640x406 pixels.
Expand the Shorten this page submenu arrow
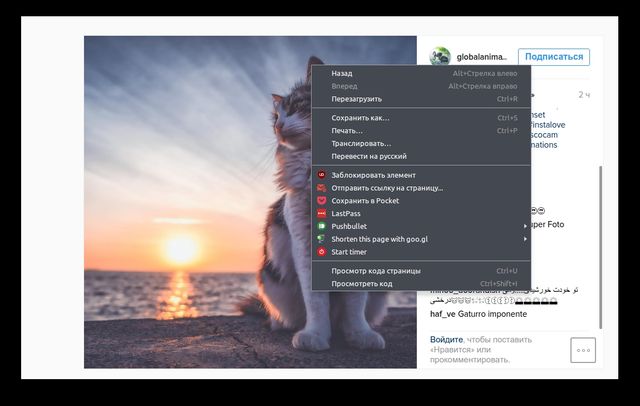524,239
